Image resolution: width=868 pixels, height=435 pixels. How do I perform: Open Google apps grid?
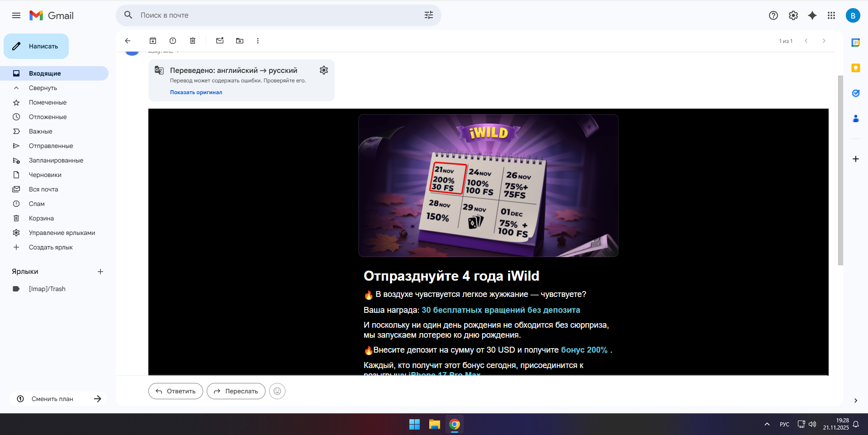pos(831,15)
